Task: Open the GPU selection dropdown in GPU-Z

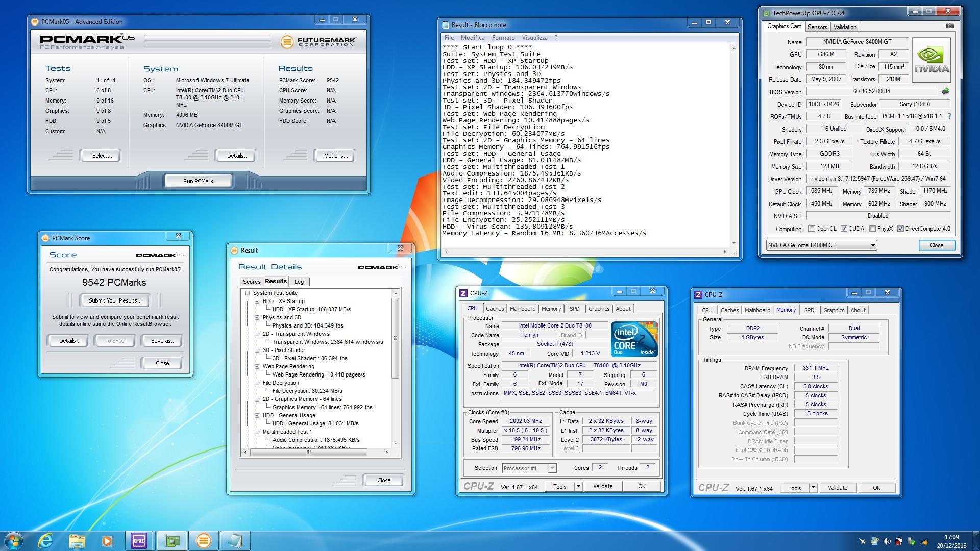Action: pyautogui.click(x=821, y=245)
